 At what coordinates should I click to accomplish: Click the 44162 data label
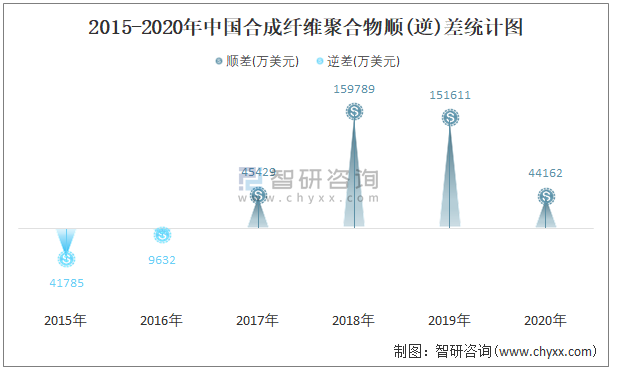pyautogui.click(x=545, y=173)
